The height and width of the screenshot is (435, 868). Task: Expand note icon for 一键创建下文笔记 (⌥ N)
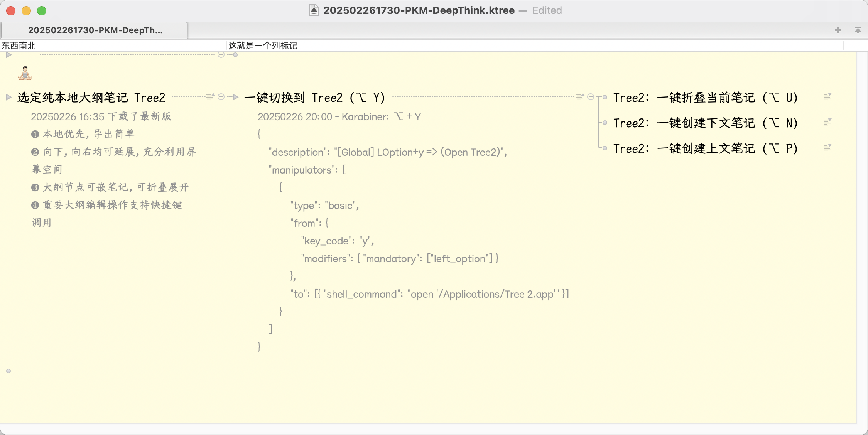pos(827,122)
